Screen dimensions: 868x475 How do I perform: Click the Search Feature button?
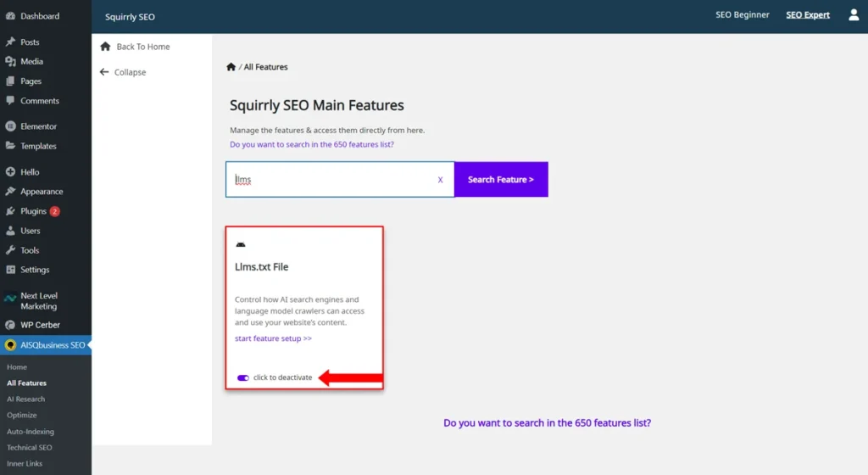[x=501, y=179]
